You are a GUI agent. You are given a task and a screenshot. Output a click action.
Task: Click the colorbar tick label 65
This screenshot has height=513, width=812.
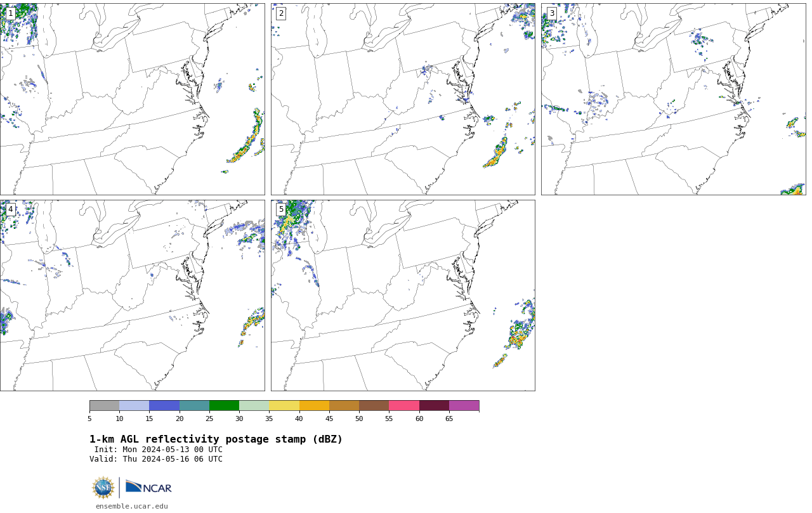coord(449,419)
